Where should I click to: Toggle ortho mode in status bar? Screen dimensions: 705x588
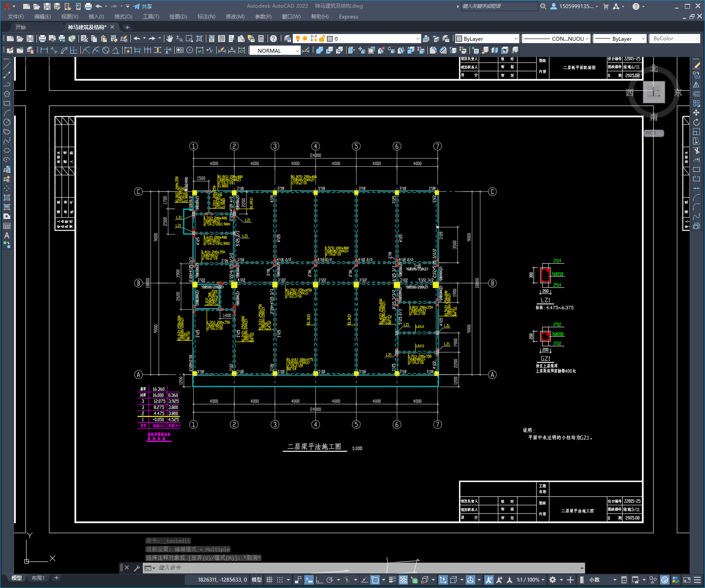(x=319, y=580)
